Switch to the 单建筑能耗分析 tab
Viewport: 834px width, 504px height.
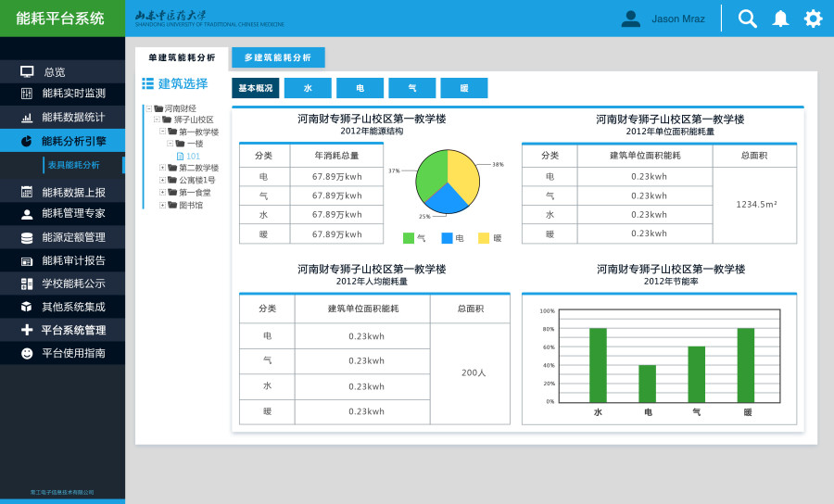182,57
